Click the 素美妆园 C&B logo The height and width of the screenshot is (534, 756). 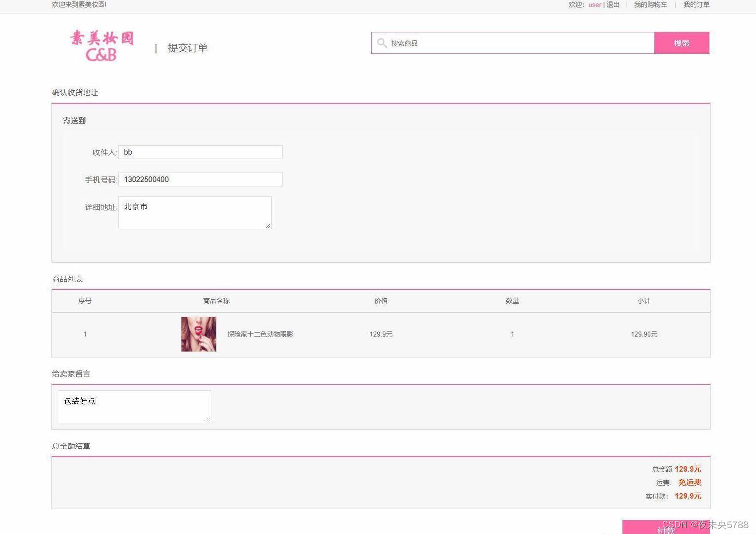tap(102, 46)
